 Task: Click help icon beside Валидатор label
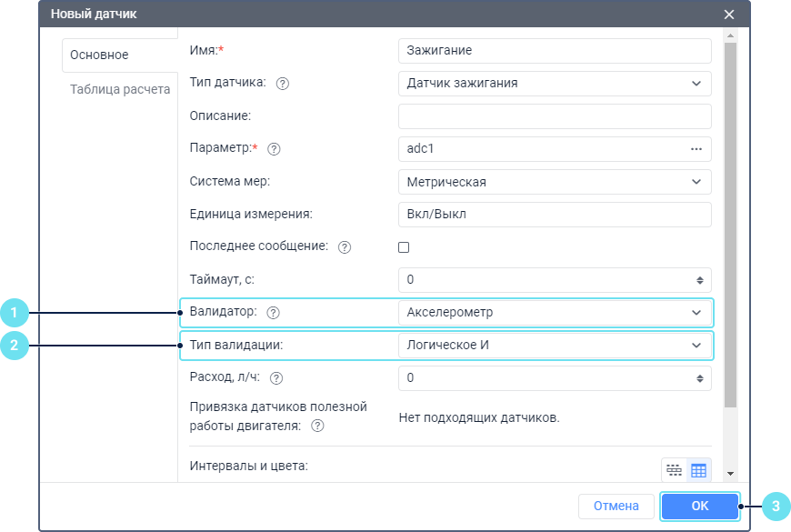coord(273,312)
